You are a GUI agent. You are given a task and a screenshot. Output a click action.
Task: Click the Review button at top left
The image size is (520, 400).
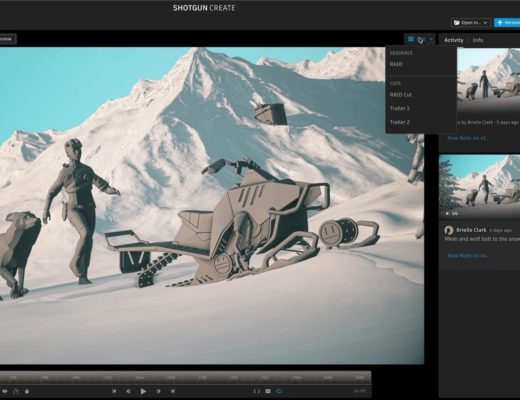tap(7, 39)
